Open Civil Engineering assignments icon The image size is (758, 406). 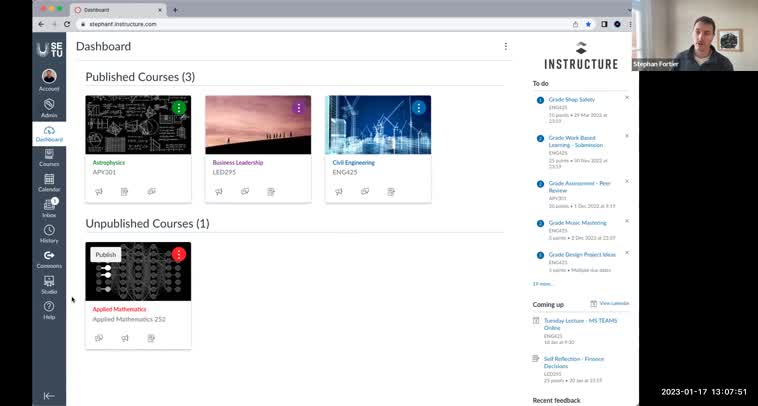391,191
